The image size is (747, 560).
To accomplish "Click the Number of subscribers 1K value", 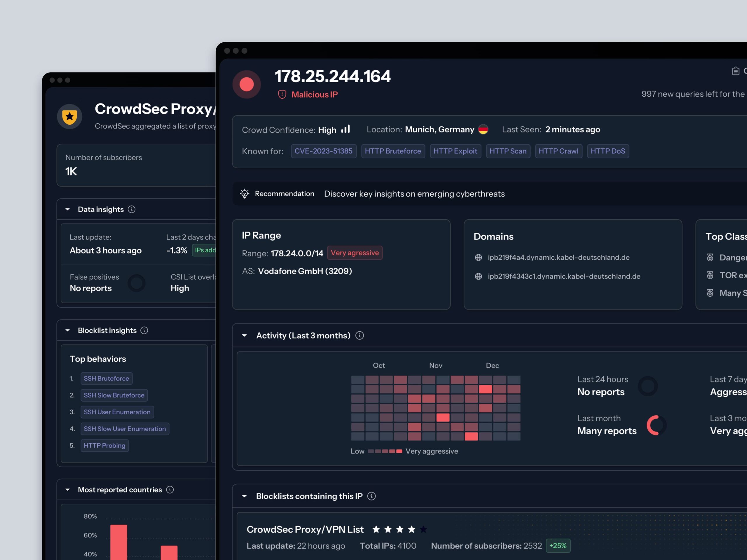I will (71, 171).
